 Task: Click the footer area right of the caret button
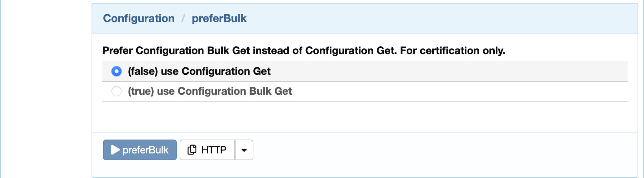[445, 150]
